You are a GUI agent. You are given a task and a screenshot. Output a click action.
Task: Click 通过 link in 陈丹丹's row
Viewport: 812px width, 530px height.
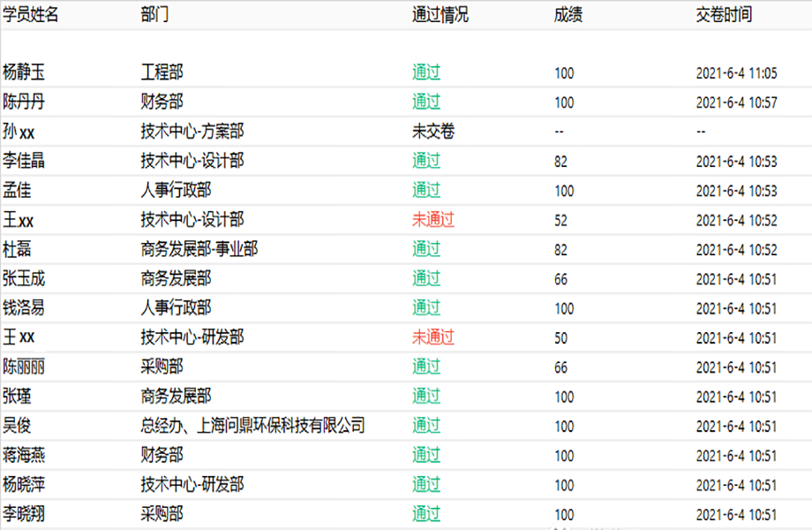(x=426, y=102)
